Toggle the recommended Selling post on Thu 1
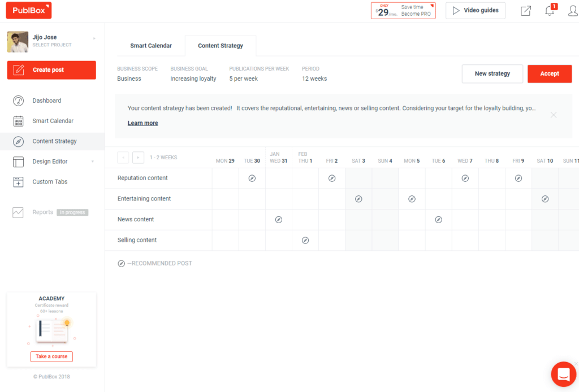This screenshot has height=392, width=579. point(305,240)
